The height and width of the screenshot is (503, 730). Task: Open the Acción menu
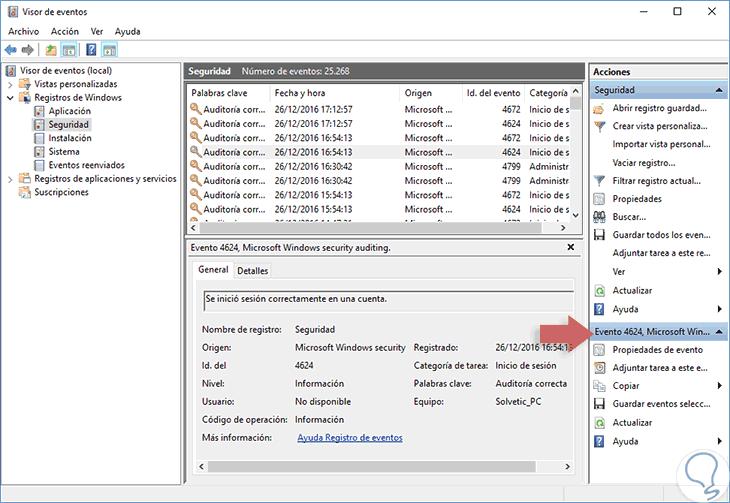pyautogui.click(x=64, y=31)
